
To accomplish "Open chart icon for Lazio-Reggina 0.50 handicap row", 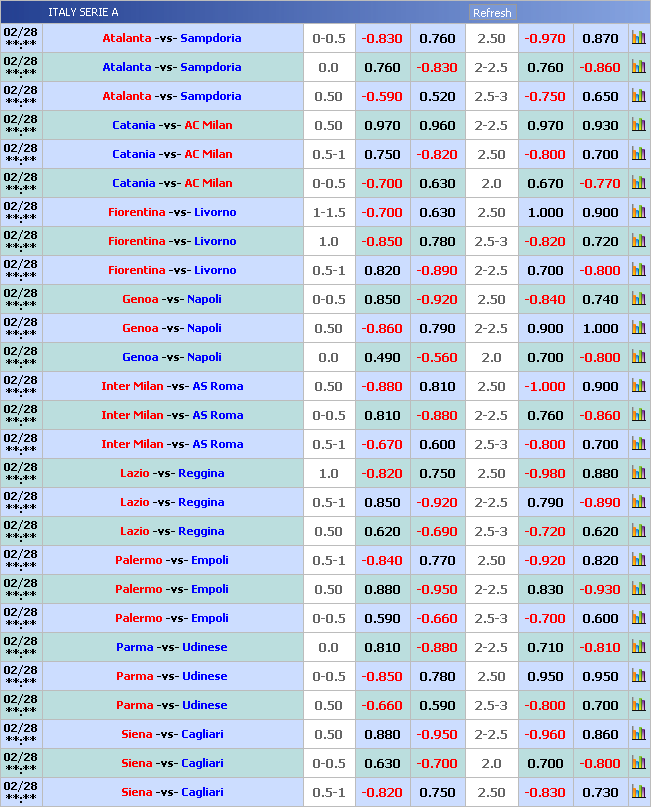I will [639, 531].
